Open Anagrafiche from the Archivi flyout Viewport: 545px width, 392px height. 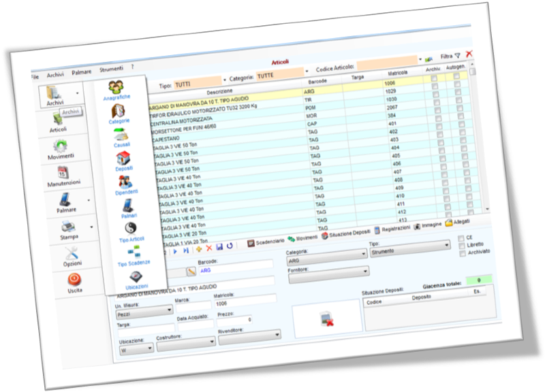click(x=116, y=90)
